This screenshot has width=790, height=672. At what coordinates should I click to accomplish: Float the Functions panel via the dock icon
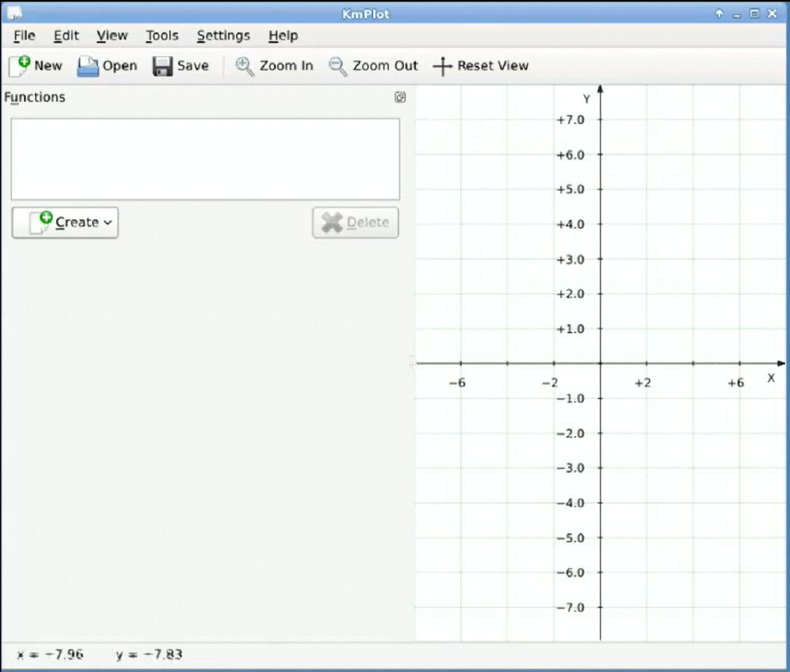click(400, 97)
